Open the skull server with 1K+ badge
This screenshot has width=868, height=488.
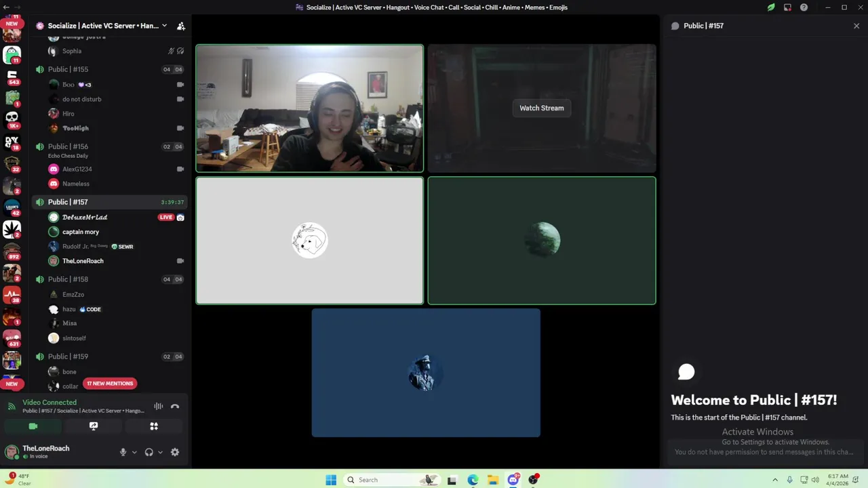(x=12, y=120)
